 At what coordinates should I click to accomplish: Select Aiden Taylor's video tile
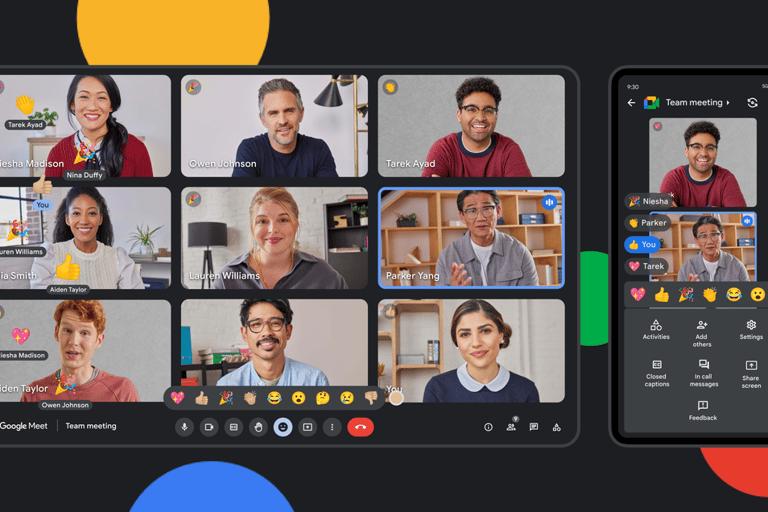tap(85, 351)
